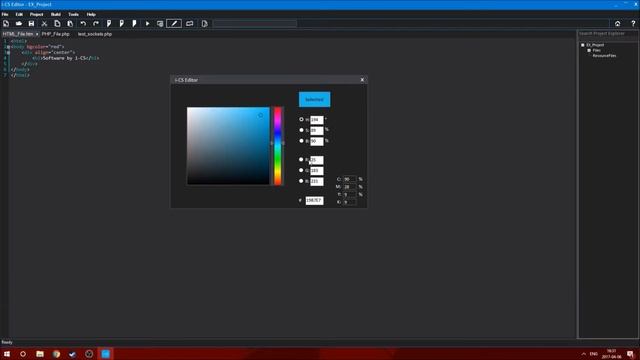
Task: Click the toolbar search text box
Action: tap(255, 24)
